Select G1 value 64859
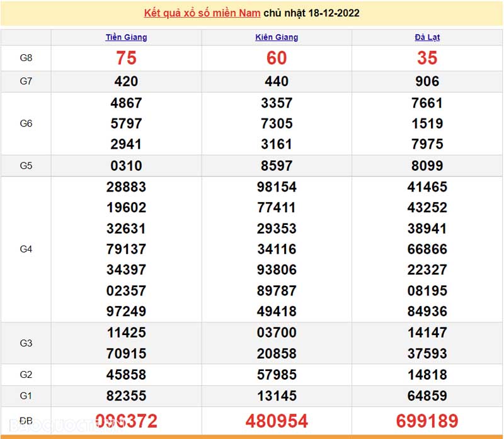 pyautogui.click(x=427, y=396)
